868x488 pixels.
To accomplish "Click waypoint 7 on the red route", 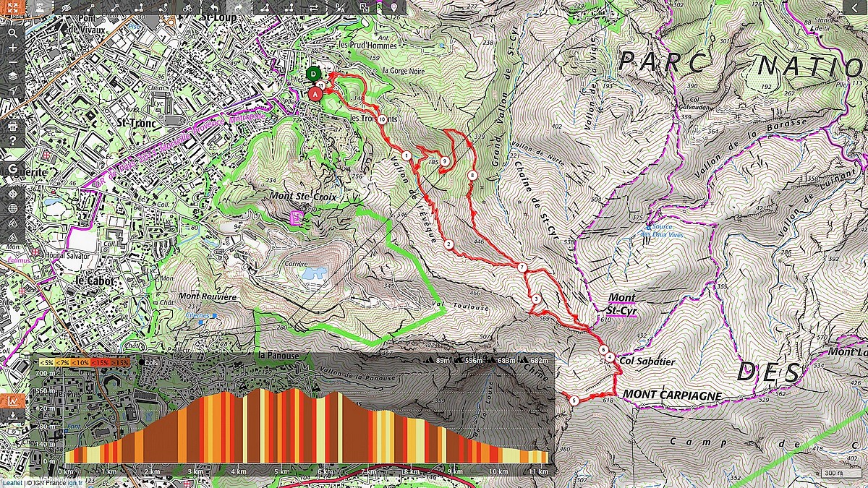I will (x=522, y=267).
